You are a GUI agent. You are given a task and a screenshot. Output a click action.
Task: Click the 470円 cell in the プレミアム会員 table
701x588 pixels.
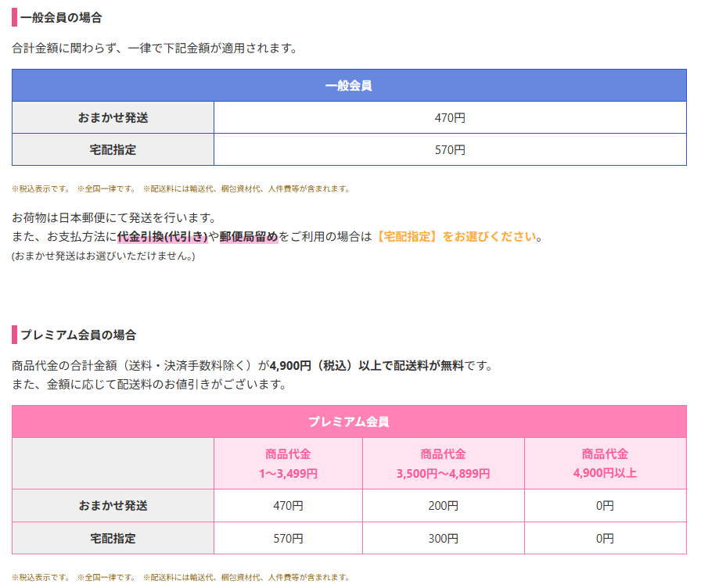[289, 506]
